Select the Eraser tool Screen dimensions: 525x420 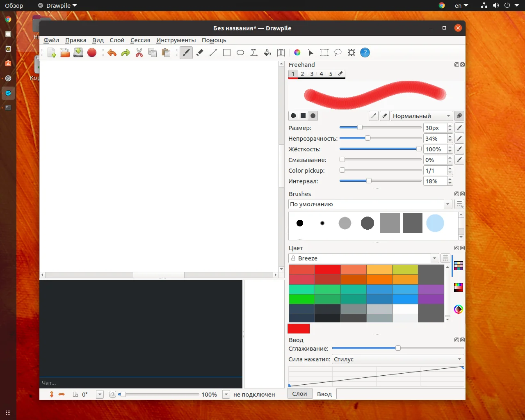click(x=200, y=52)
